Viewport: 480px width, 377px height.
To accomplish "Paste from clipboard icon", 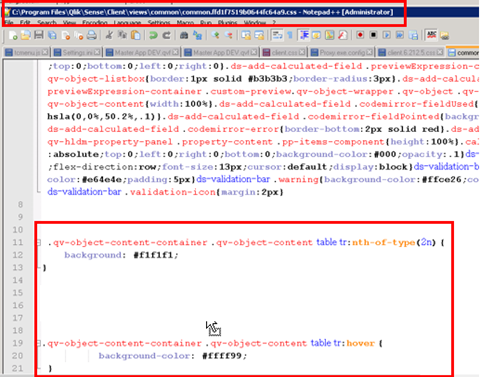I will [135, 35].
